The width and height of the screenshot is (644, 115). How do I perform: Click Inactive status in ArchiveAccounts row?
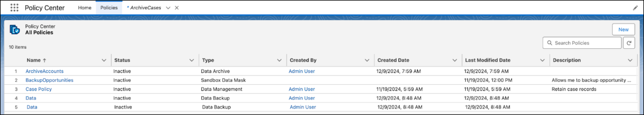[122, 71]
